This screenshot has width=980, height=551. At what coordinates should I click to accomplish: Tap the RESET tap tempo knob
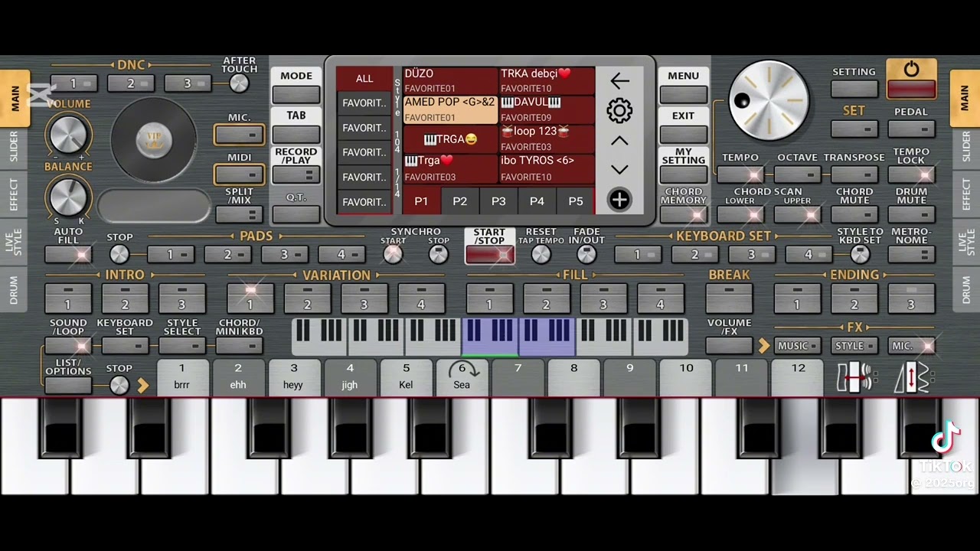(541, 254)
